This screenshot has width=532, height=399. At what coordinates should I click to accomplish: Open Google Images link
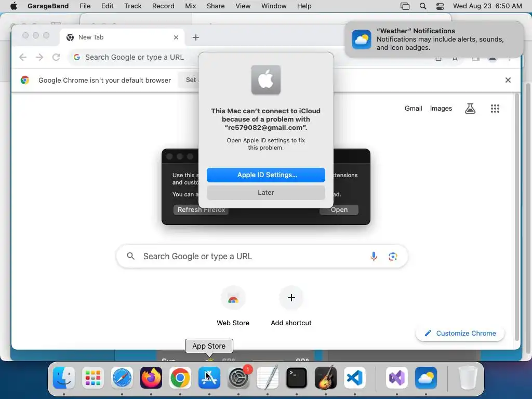click(441, 109)
